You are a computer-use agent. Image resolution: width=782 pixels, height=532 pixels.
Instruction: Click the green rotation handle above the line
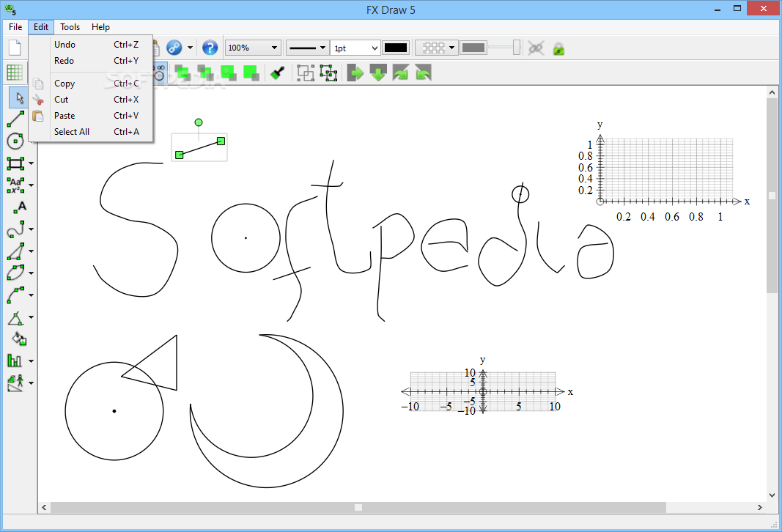click(x=199, y=122)
